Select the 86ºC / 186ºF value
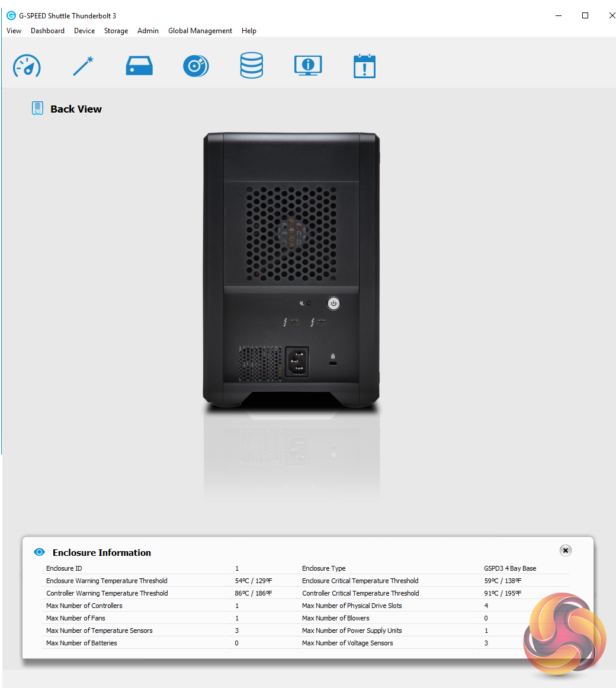This screenshot has height=688, width=616. pos(254,593)
